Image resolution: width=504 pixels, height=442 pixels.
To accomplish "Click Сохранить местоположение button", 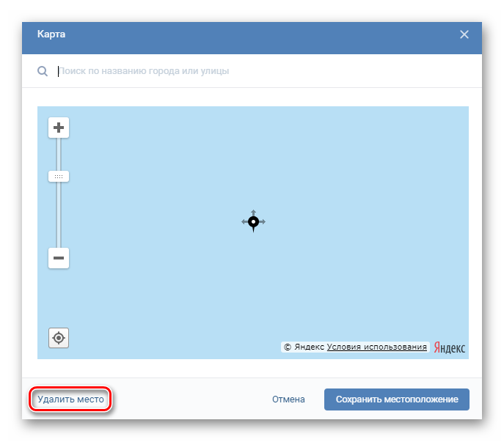I will point(397,399).
